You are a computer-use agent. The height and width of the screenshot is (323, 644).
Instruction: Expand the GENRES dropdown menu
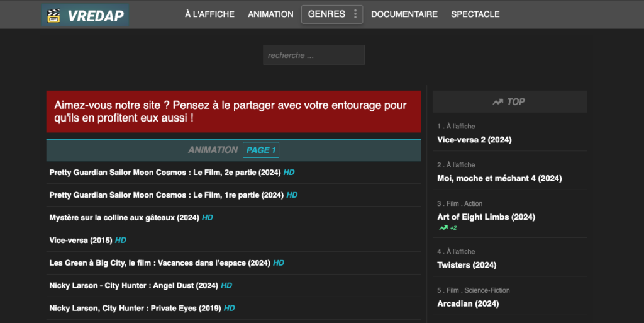326,14
